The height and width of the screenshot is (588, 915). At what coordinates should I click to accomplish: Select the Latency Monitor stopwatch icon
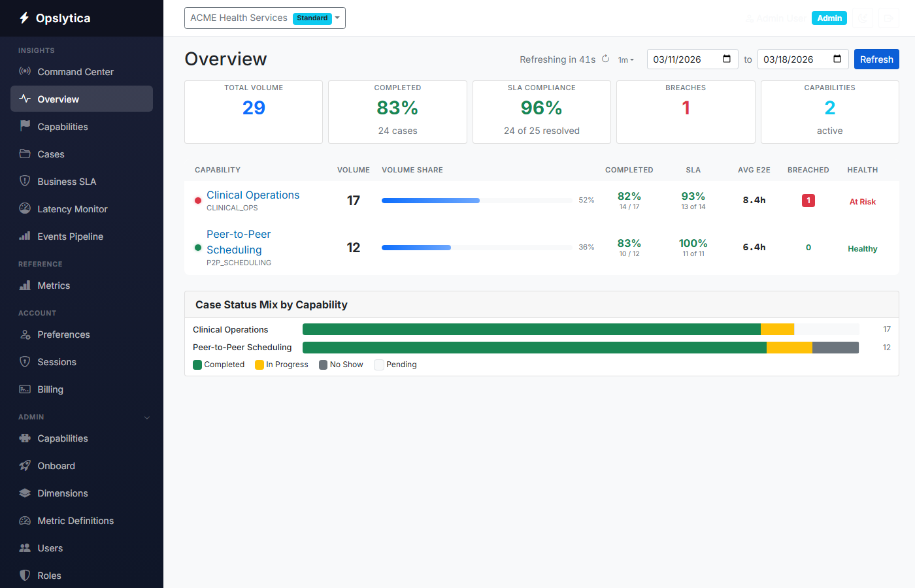(x=26, y=208)
